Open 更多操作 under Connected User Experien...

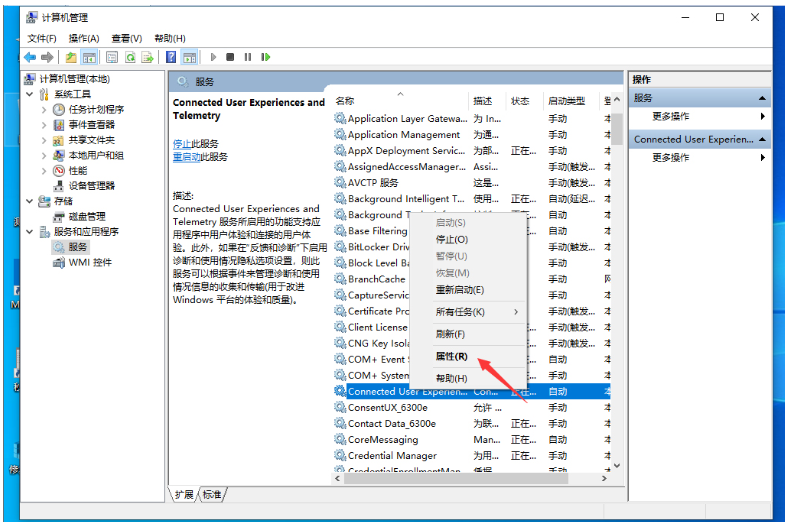pos(670,158)
